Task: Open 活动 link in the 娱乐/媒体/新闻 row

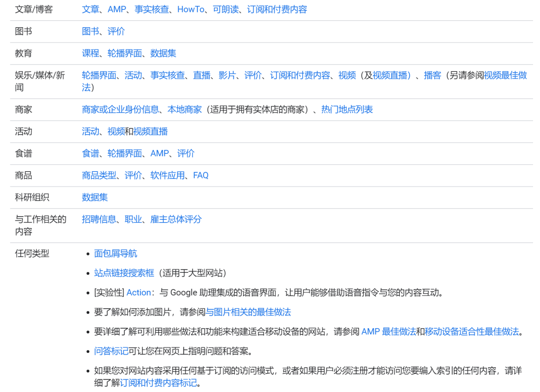Action: click(x=133, y=75)
